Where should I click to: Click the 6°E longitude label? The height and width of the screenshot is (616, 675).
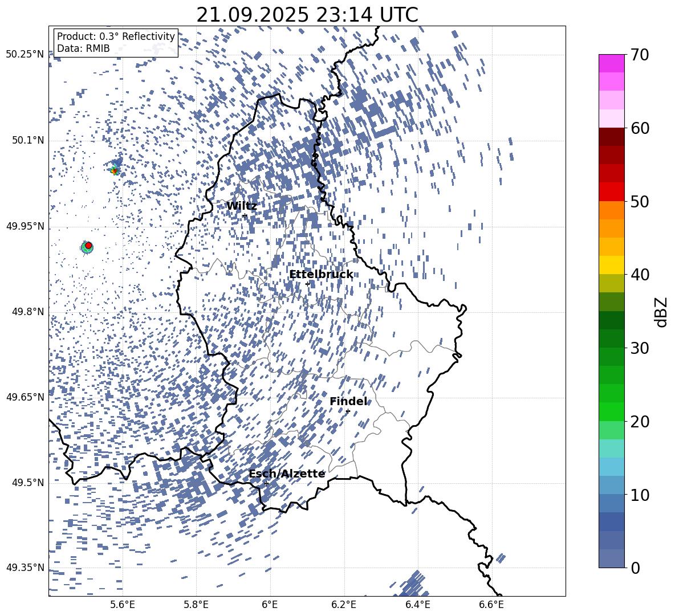(270, 605)
